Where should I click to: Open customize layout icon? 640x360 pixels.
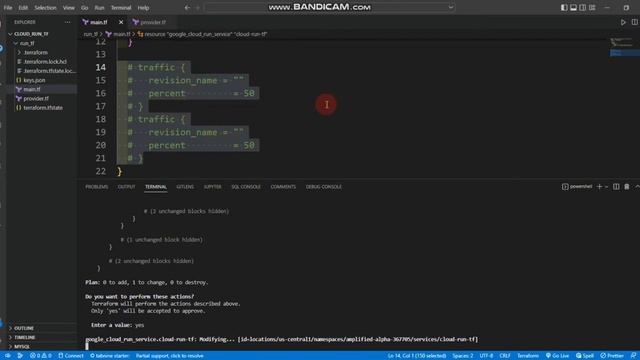point(592,8)
